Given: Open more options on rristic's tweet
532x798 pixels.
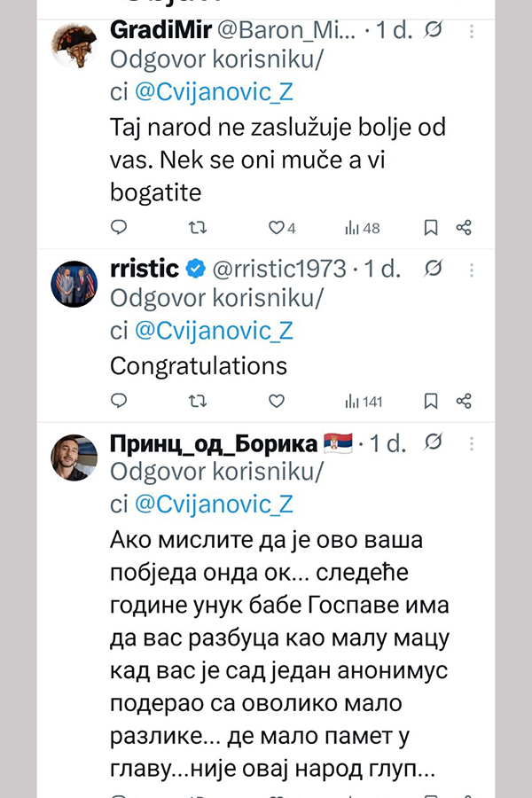Looking at the screenshot, I should 471,268.
